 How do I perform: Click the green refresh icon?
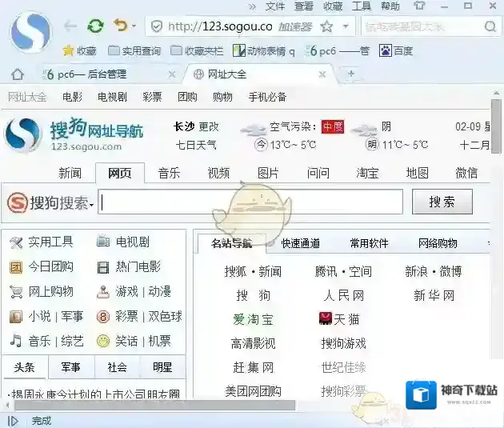(x=96, y=26)
